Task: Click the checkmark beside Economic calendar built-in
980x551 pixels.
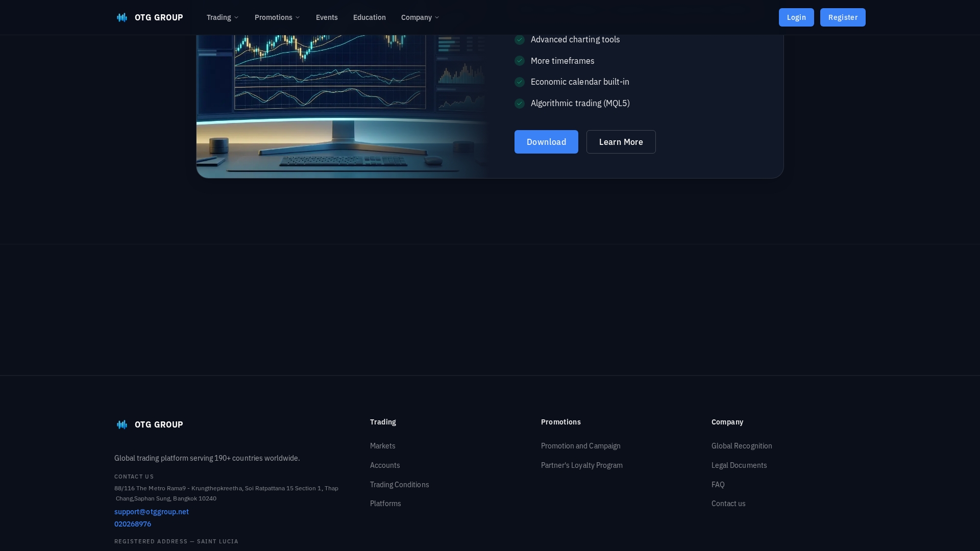Action: 520,82
